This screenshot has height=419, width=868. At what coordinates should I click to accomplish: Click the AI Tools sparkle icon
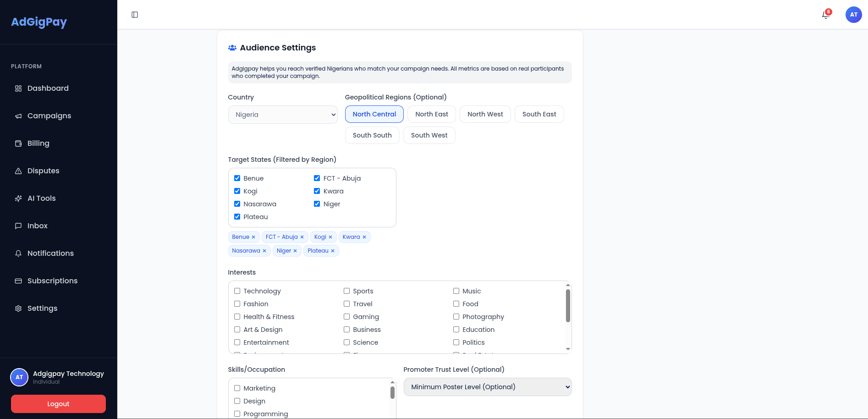18,198
